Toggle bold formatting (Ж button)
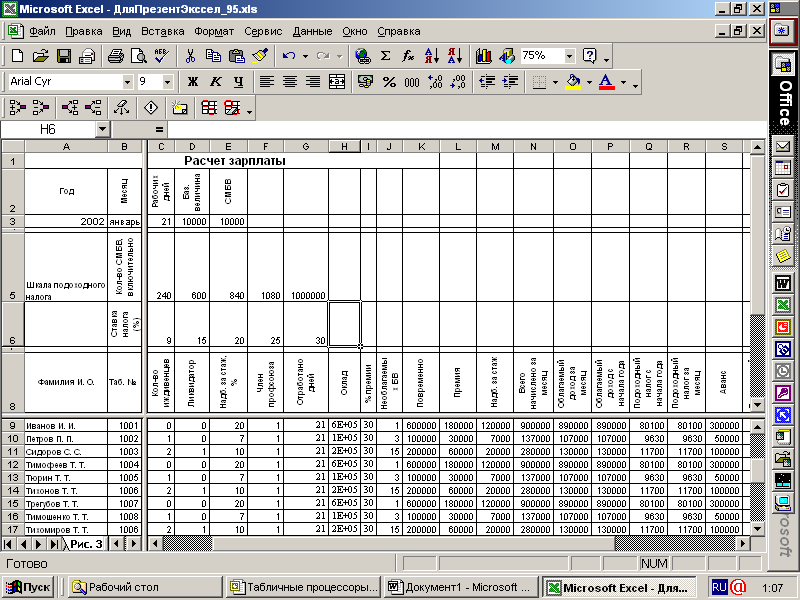Viewport: 800px width, 600px height. click(x=192, y=82)
